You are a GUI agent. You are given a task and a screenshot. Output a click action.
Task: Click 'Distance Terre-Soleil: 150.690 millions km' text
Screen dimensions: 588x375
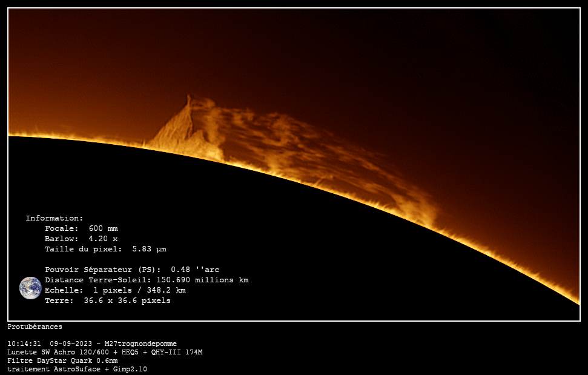tap(147, 280)
